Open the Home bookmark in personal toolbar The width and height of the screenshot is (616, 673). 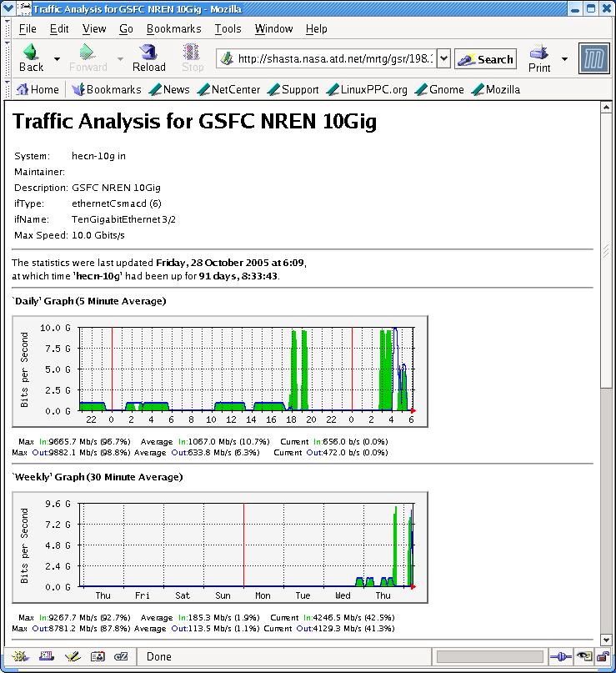pyautogui.click(x=38, y=89)
